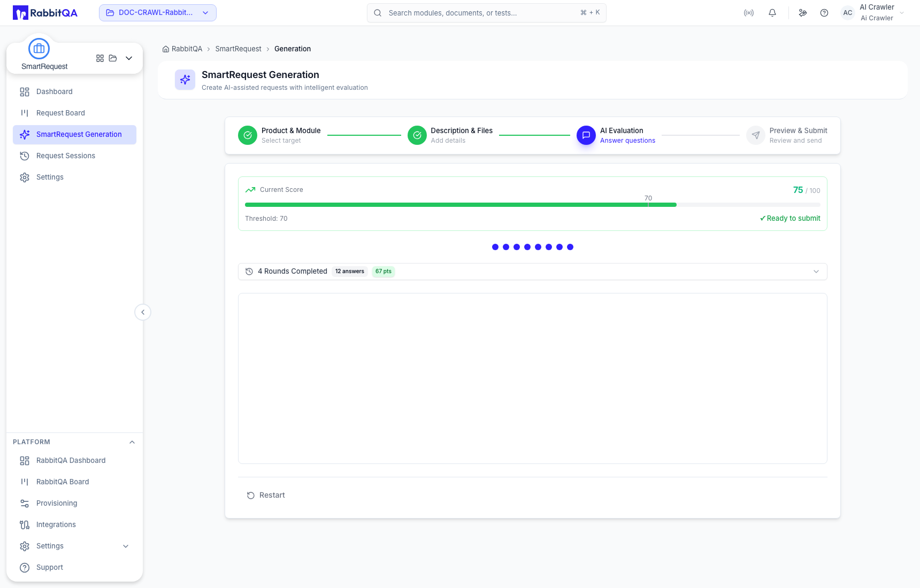Click the Product & Module step check icon
The image size is (920, 588).
(x=248, y=135)
